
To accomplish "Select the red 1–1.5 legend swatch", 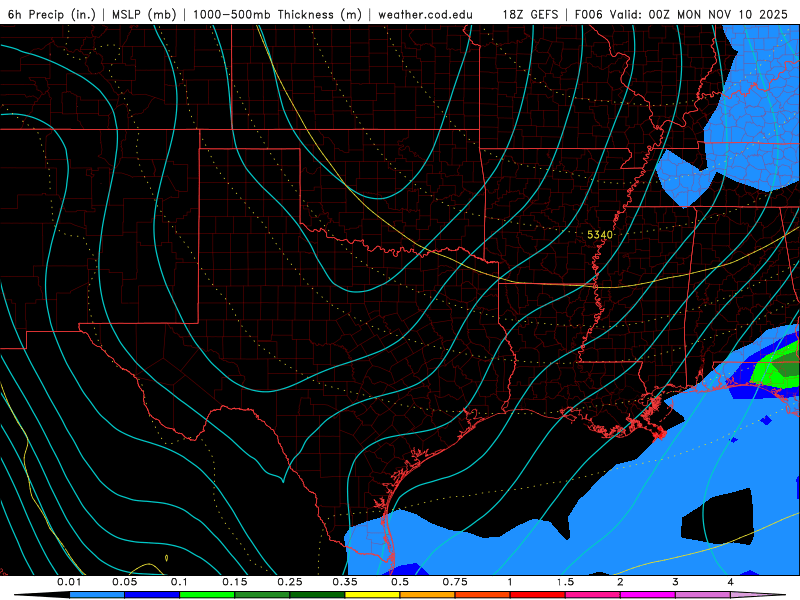I will coord(538,595).
